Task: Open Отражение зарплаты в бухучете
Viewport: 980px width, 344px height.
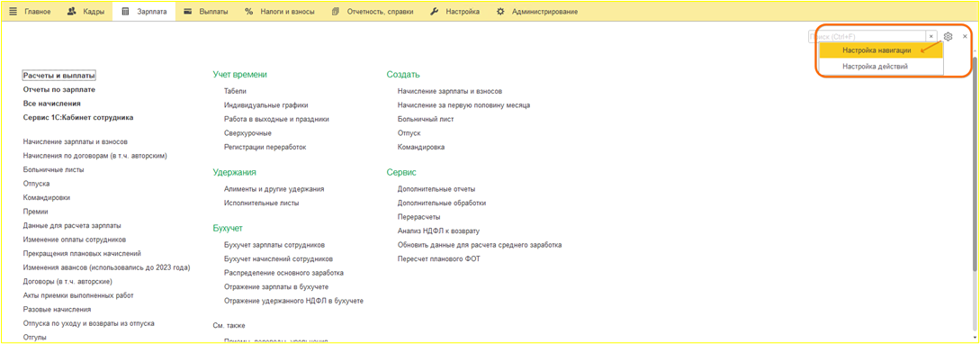Action: tap(276, 286)
